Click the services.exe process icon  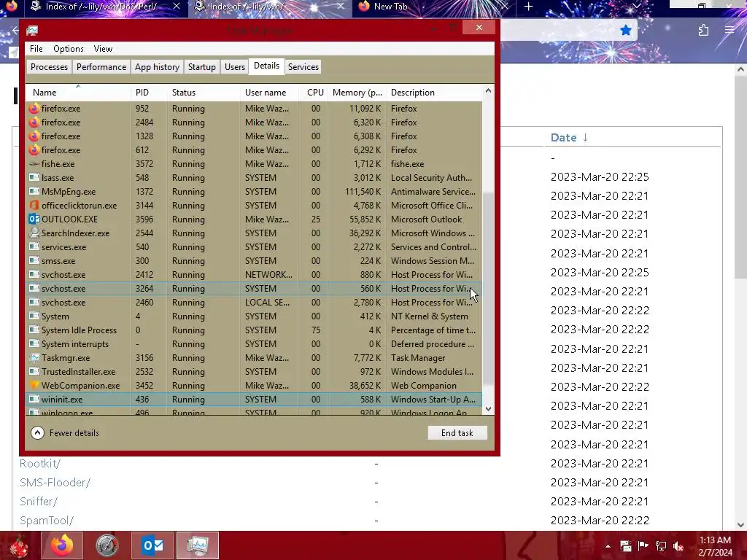34,246
